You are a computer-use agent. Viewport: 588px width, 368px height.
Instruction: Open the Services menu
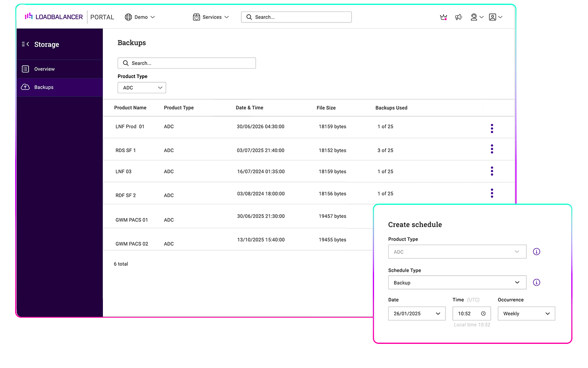click(x=211, y=17)
